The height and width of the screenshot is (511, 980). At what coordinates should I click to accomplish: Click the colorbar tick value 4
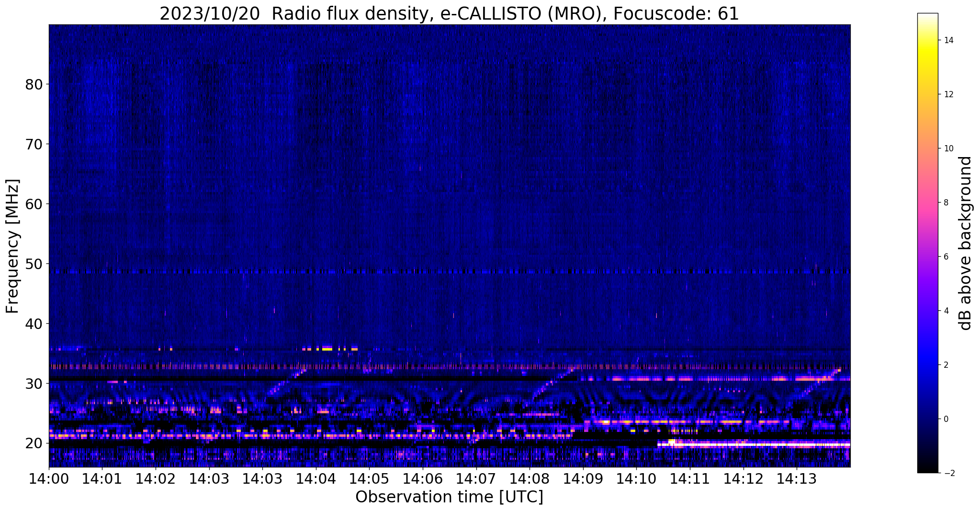pyautogui.click(x=946, y=311)
